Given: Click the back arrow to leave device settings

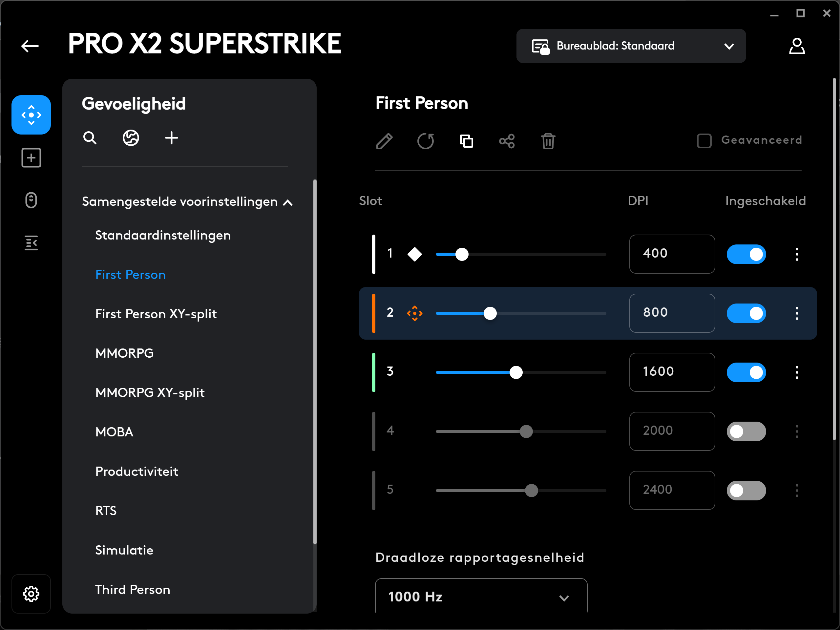Looking at the screenshot, I should [x=30, y=46].
